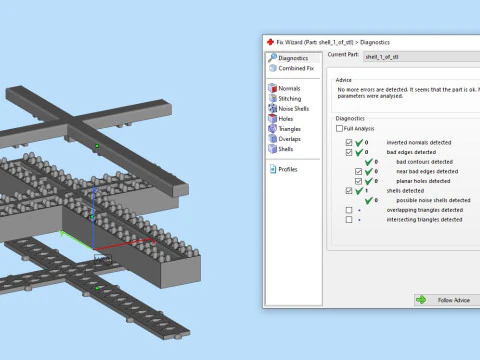
Task: Go to the Diagnostics page
Action: (294, 58)
